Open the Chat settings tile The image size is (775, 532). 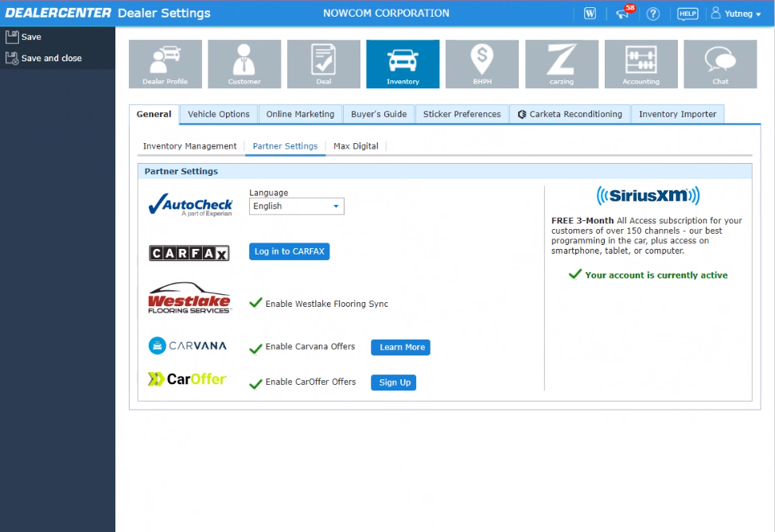[x=720, y=64]
